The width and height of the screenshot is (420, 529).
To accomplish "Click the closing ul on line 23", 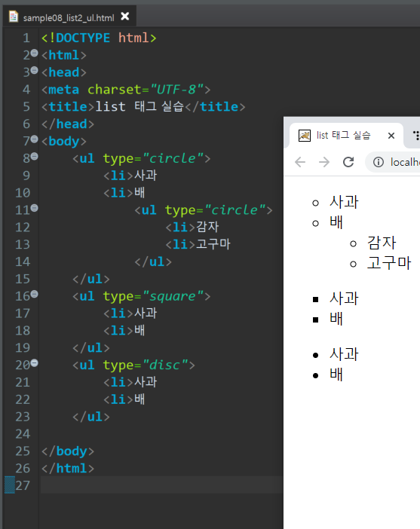I will 91,417.
